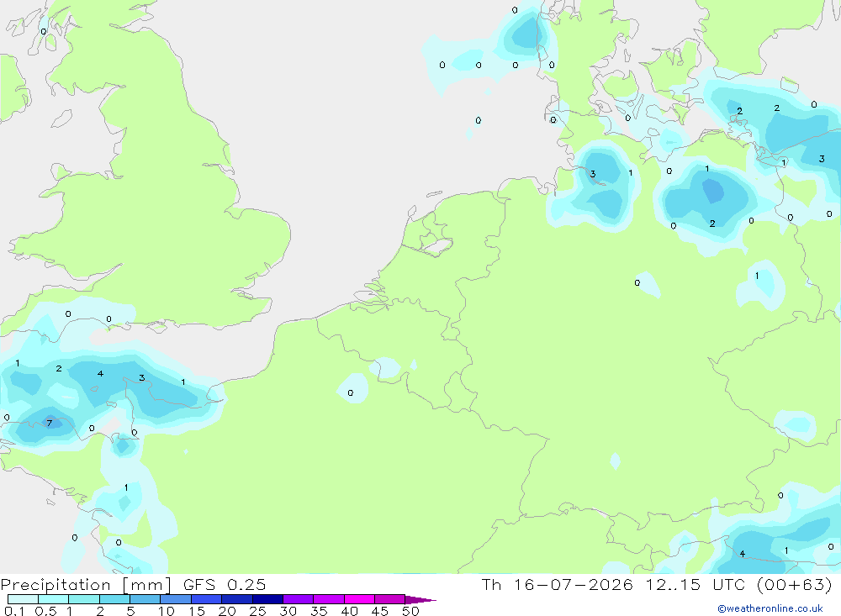Click the 1–2 mm legend color swatch
The height and width of the screenshot is (616, 841).
pos(84,599)
